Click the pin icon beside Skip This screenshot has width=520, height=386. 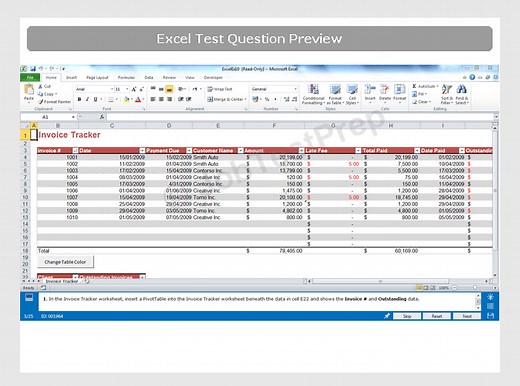coord(387,316)
